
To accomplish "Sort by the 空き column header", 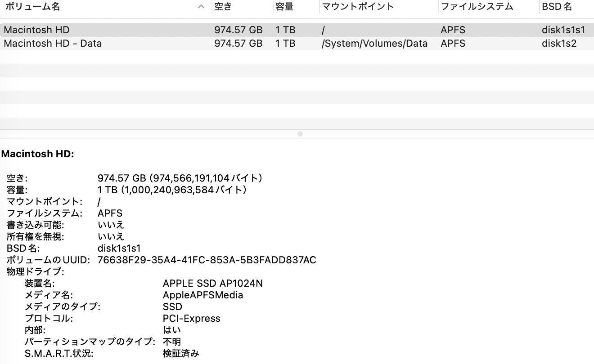I will click(x=223, y=7).
